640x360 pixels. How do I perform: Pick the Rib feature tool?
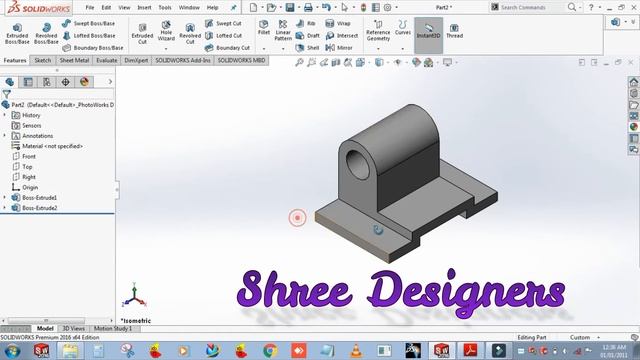306,23
